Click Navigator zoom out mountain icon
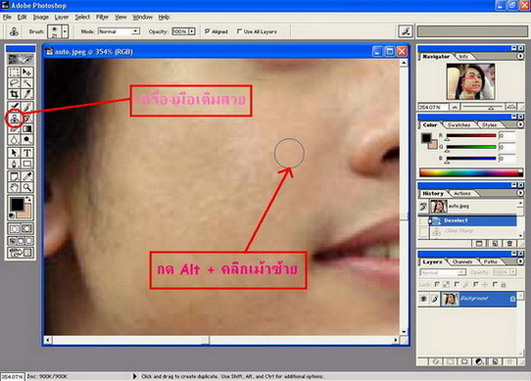Viewport: 531px width, 381px height. [454, 107]
